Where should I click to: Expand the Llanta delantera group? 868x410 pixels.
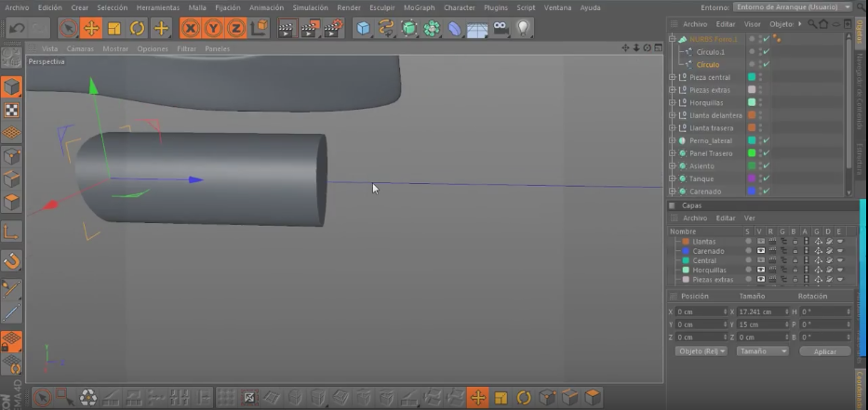point(672,115)
